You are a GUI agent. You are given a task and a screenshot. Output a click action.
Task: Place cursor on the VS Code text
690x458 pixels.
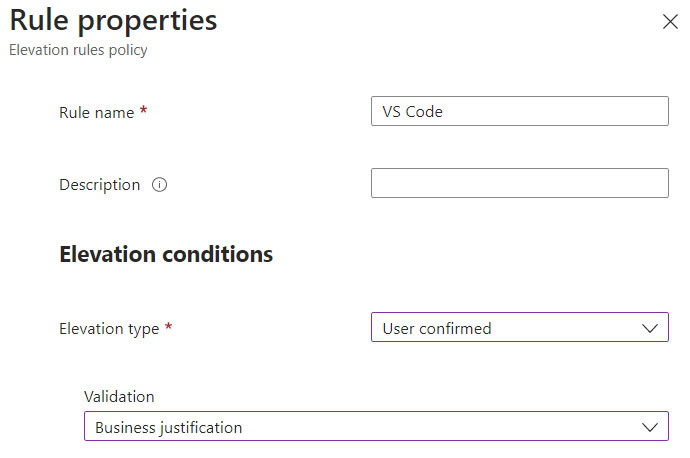pyautogui.click(x=412, y=111)
